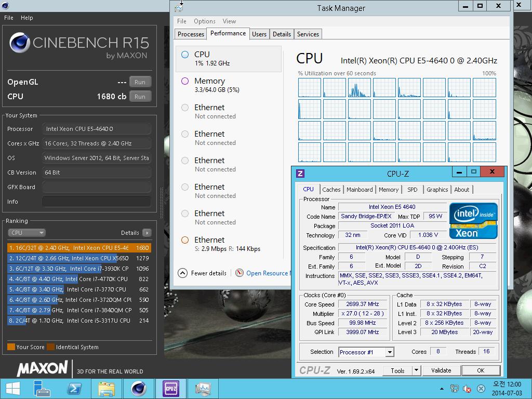Open the ranking CPU dropdown
The image size is (532, 399).
[27, 233]
